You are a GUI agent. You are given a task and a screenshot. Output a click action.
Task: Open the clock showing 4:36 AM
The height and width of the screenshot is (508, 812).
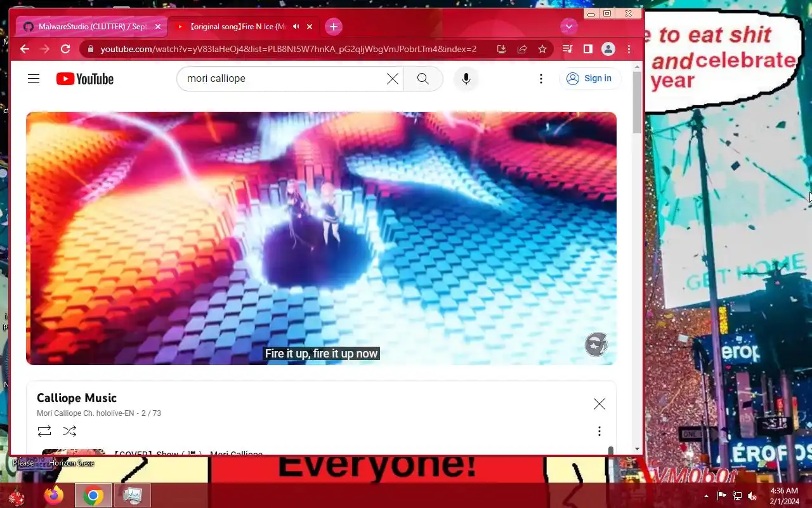784,496
